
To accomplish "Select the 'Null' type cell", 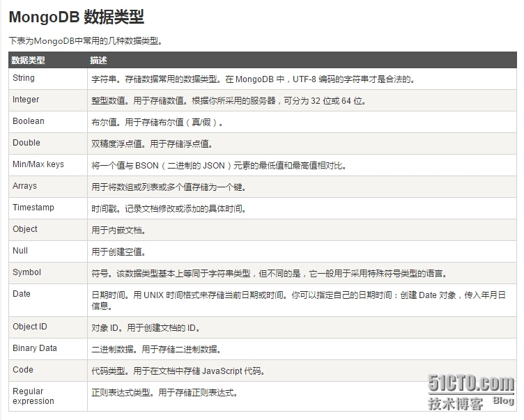I will pyautogui.click(x=48, y=251).
